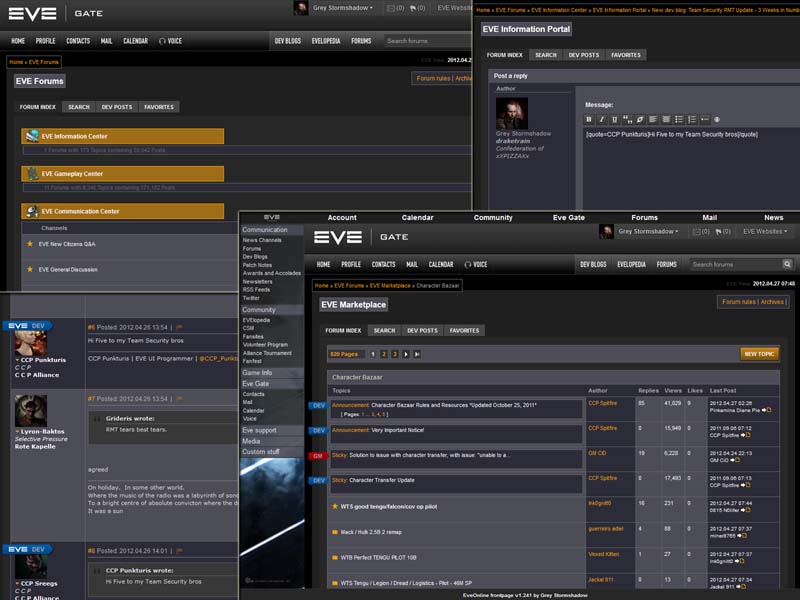Apply bold formatting in the reply editor

coord(588,118)
